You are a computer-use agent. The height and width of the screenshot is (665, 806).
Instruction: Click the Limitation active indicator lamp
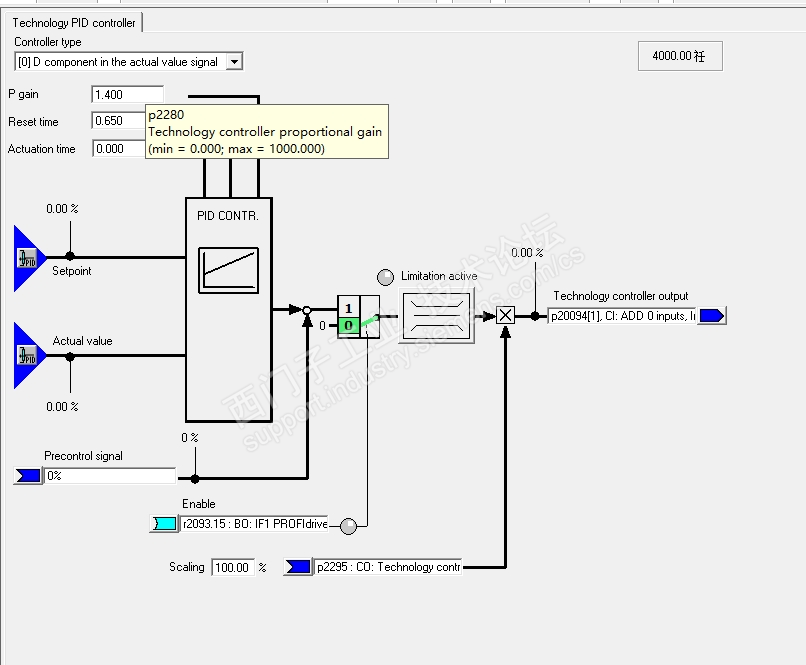[385, 278]
